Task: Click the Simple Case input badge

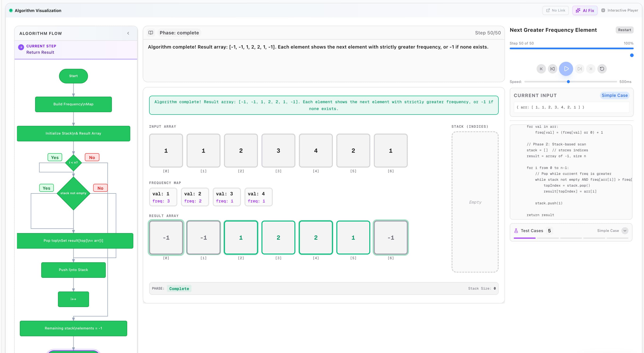Action: coord(614,95)
